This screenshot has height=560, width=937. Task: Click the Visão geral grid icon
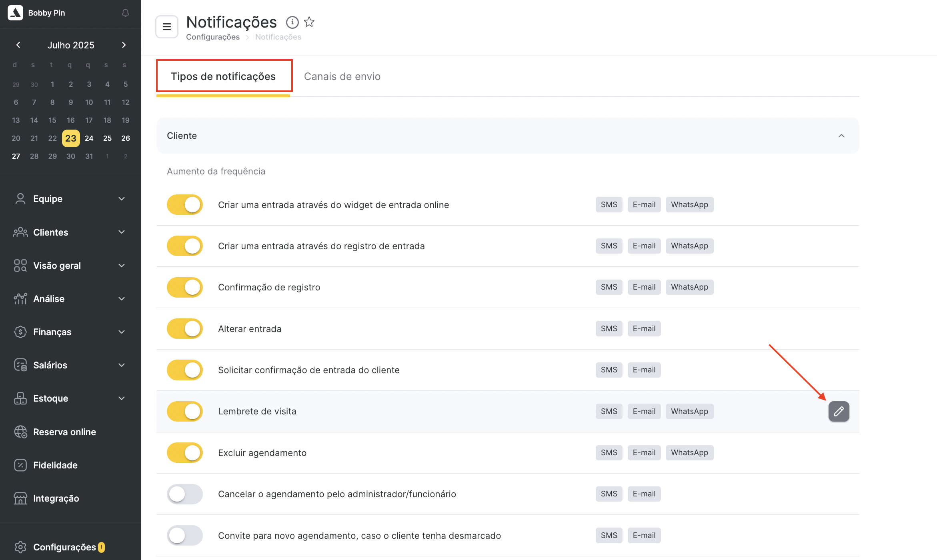point(20,265)
